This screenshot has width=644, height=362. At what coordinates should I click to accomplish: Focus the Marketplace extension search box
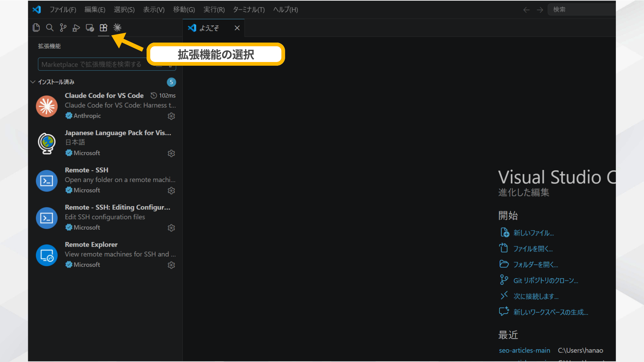(107, 64)
